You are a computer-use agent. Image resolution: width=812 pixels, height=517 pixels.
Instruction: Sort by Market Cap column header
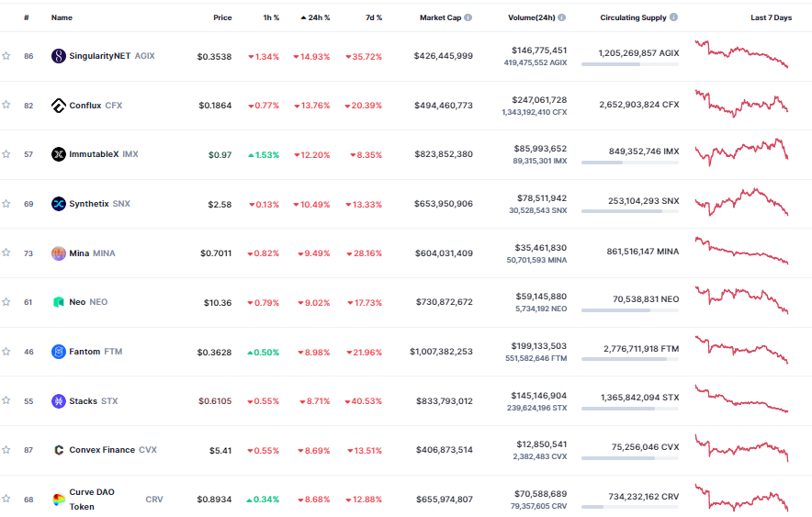click(440, 17)
